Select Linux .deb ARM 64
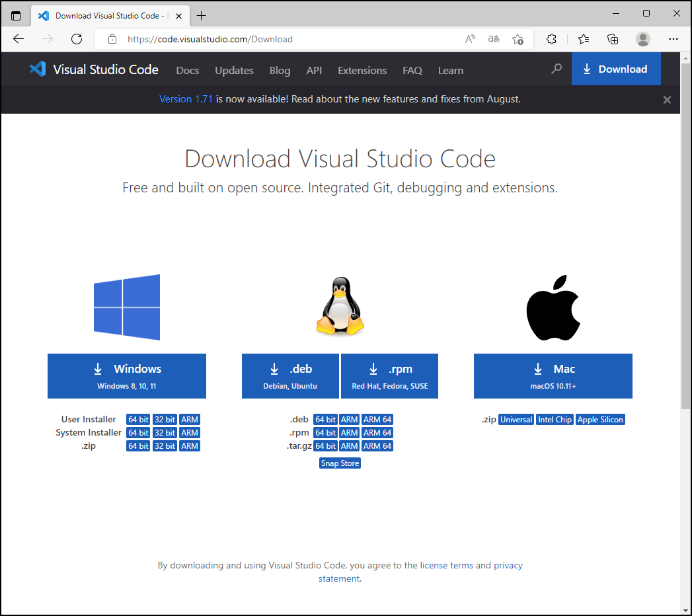 pyautogui.click(x=377, y=420)
